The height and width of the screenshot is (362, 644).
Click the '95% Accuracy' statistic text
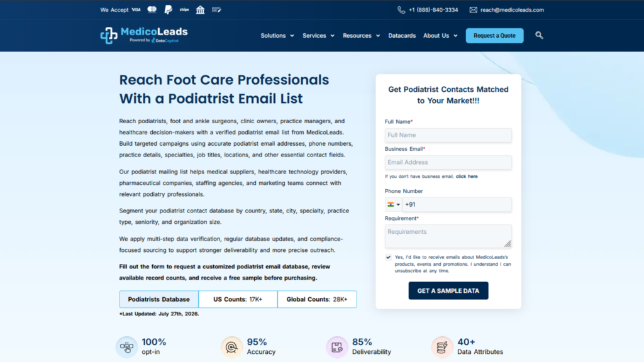(261, 347)
